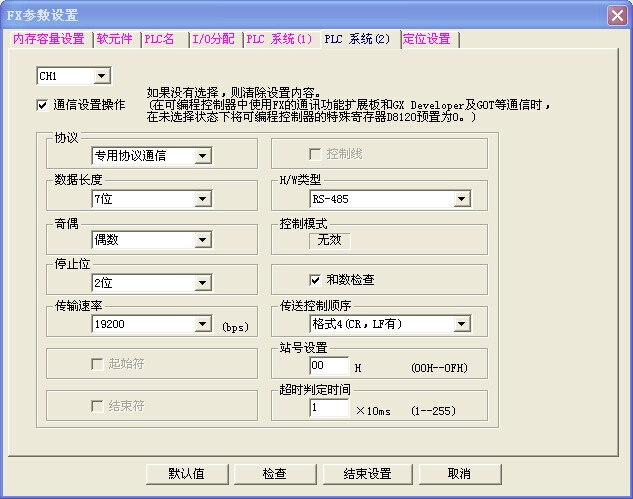The height and width of the screenshot is (499, 633).
Task: Open the 软元件 tab
Action: [x=115, y=40]
